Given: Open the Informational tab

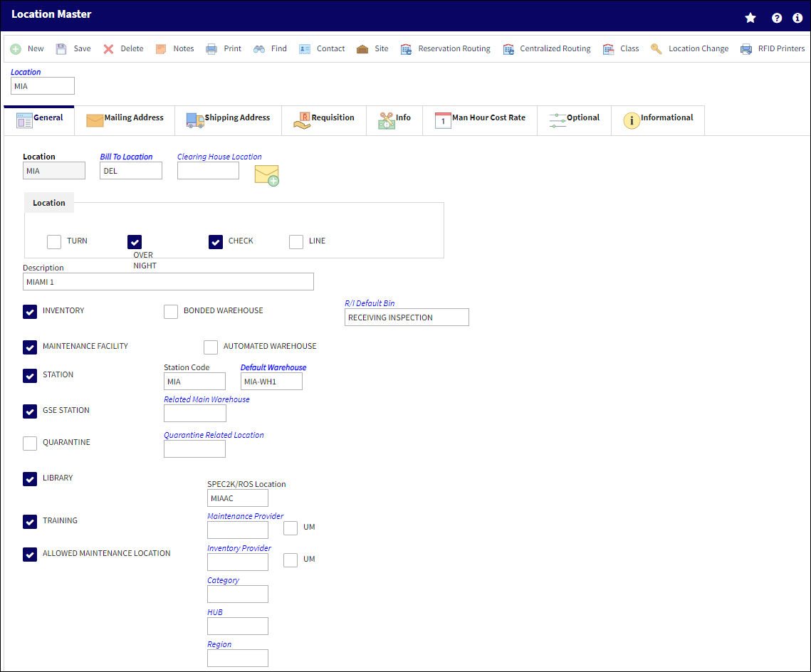Looking at the screenshot, I should pyautogui.click(x=658, y=120).
